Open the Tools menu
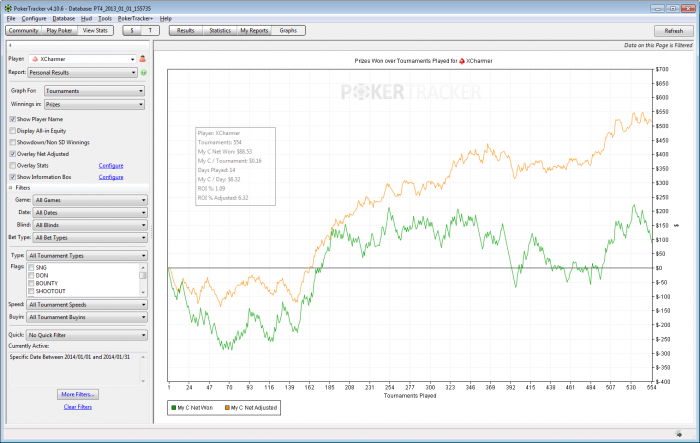 (x=105, y=18)
